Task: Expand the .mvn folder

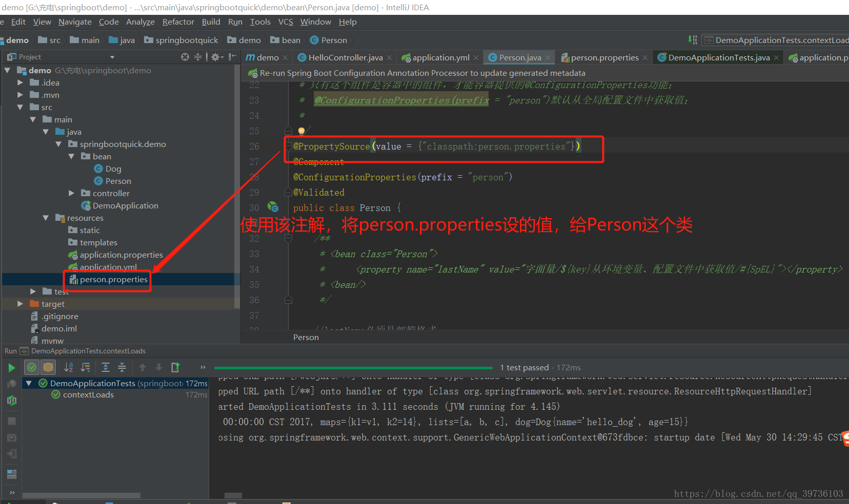Action: tap(20, 95)
